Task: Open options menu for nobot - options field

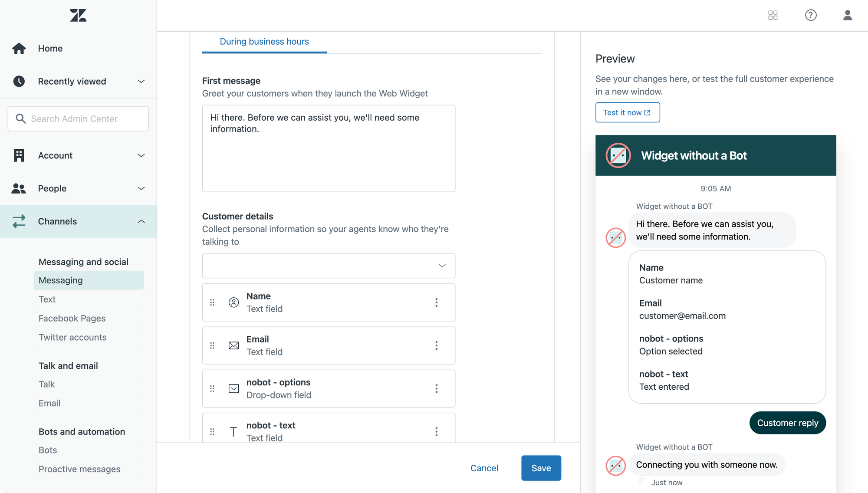Action: click(437, 388)
